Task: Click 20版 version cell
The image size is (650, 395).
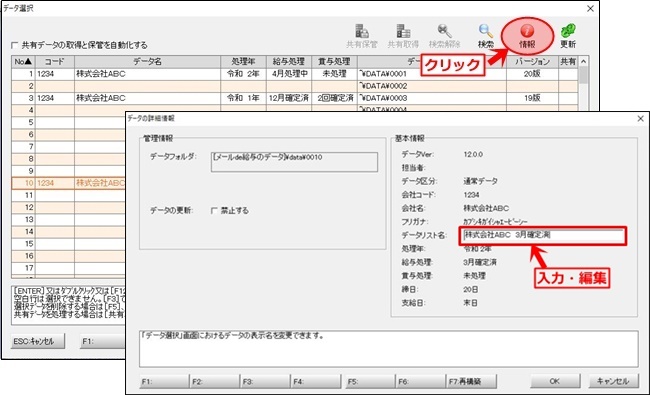Action: pos(532,74)
